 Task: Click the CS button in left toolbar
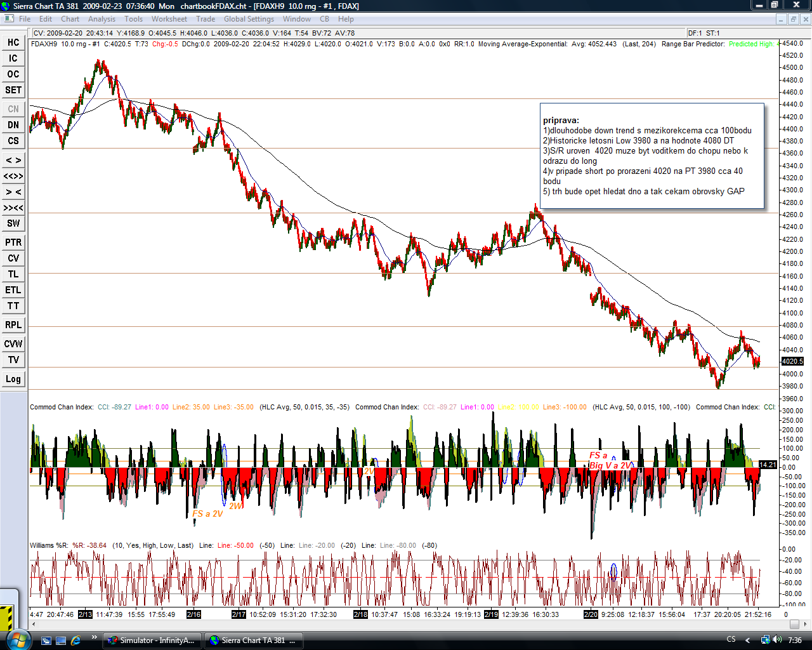point(13,141)
